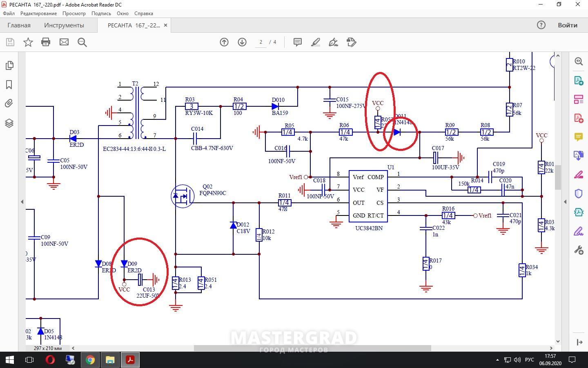Viewport: 588px width, 368px height.
Task: Close the РЕСАНТА document tab
Action: coord(165,25)
